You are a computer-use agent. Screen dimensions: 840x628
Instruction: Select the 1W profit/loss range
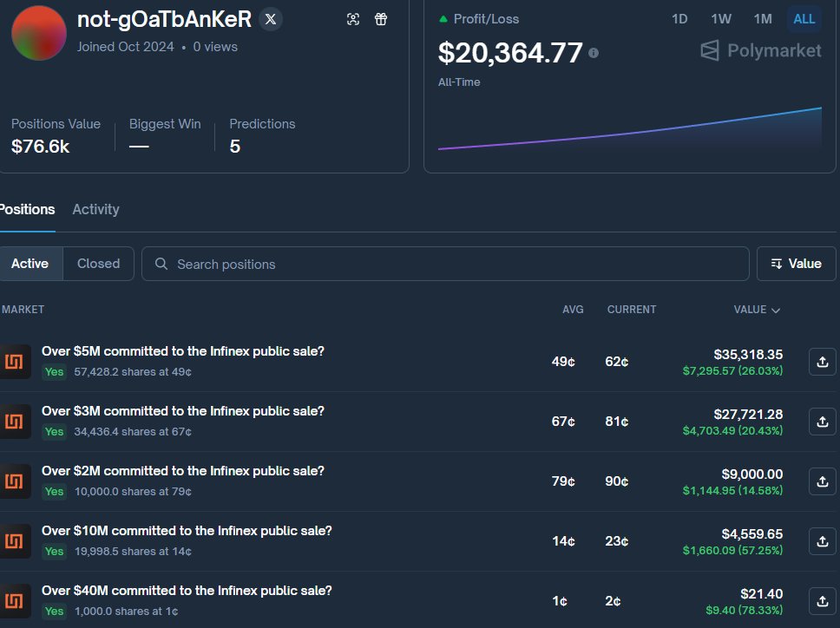[x=721, y=19]
